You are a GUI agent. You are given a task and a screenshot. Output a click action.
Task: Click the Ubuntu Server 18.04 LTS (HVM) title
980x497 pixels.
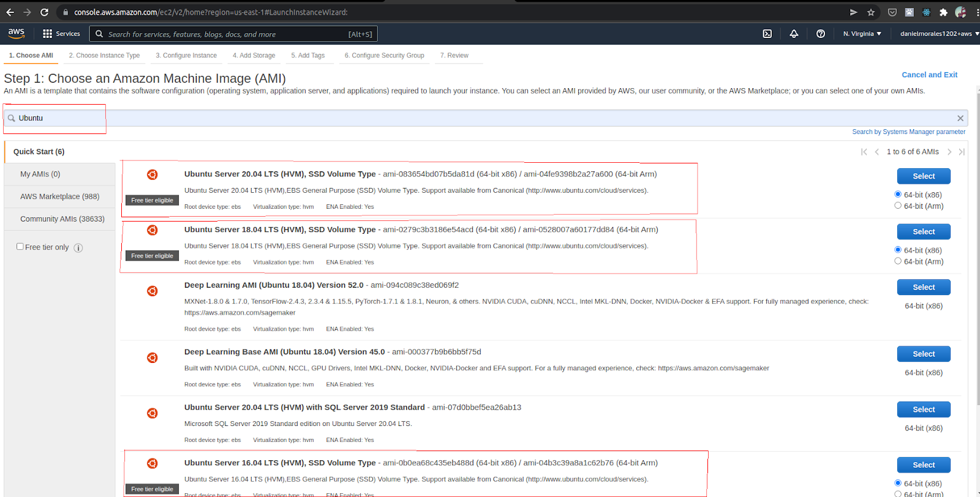(x=280, y=230)
